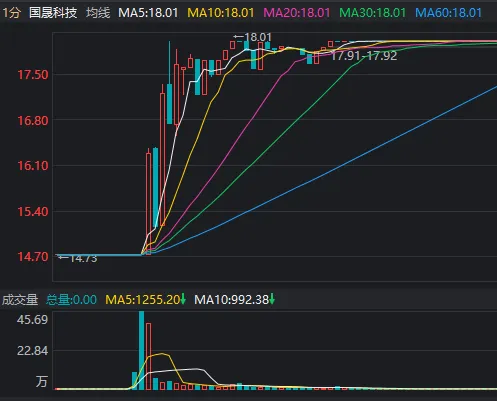The width and height of the screenshot is (497, 401).
Task: Click the 国晟科技 stock name
Action: coord(53,13)
